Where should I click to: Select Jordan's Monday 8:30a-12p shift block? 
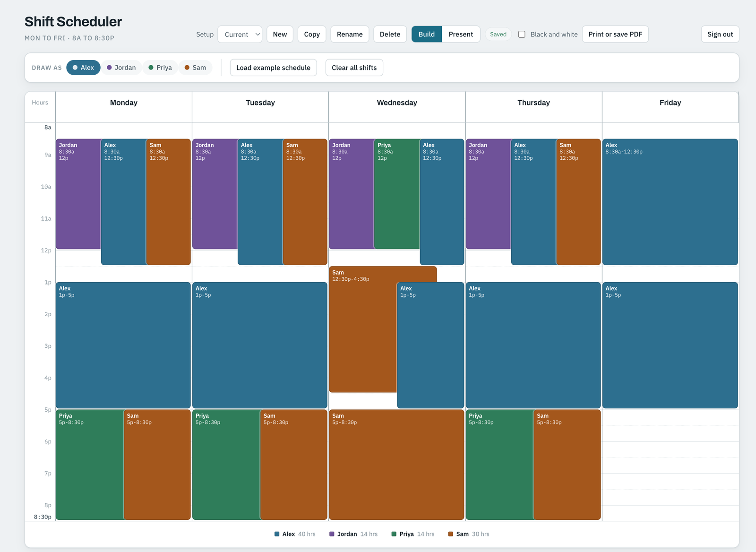click(78, 194)
